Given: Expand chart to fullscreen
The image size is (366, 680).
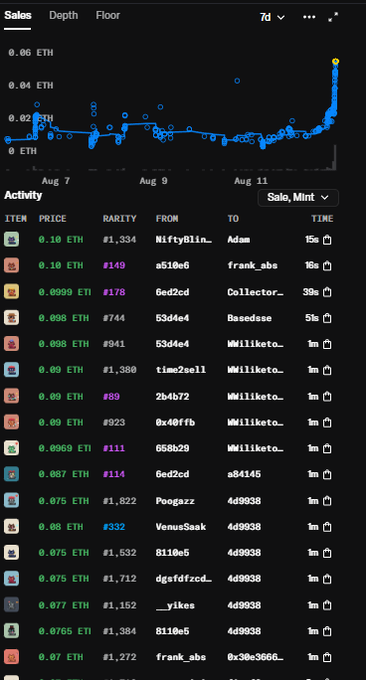Looking at the screenshot, I should [x=333, y=17].
